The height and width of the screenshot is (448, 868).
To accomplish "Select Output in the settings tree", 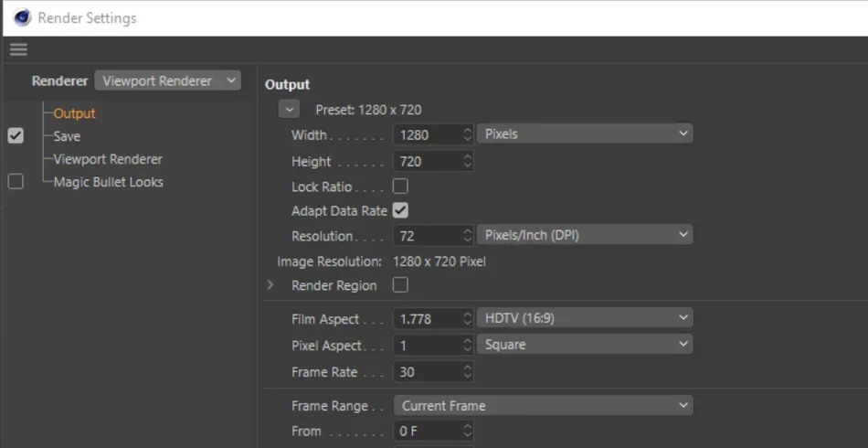I will coord(74,113).
